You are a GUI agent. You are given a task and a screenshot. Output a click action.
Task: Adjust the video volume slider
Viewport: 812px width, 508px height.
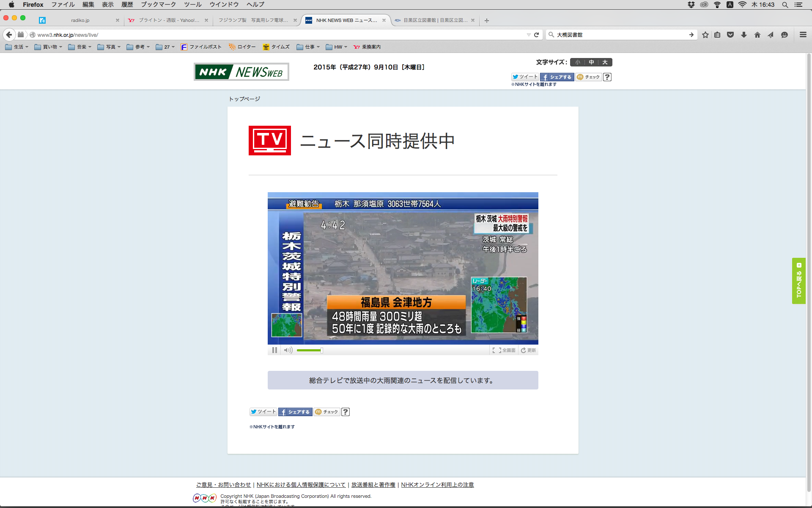click(x=309, y=350)
